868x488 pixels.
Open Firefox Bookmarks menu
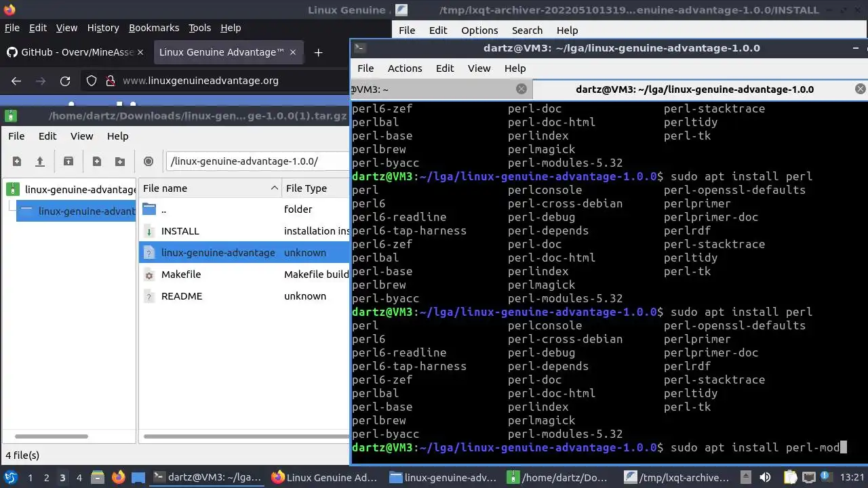154,28
